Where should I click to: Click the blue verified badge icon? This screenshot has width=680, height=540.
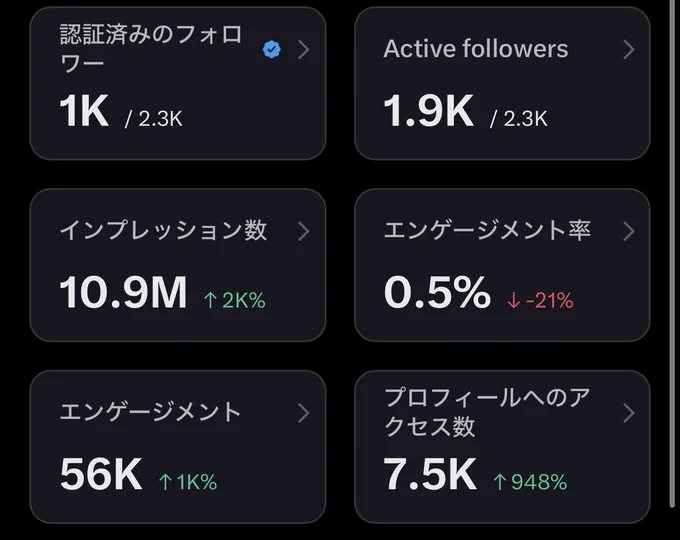(271, 49)
